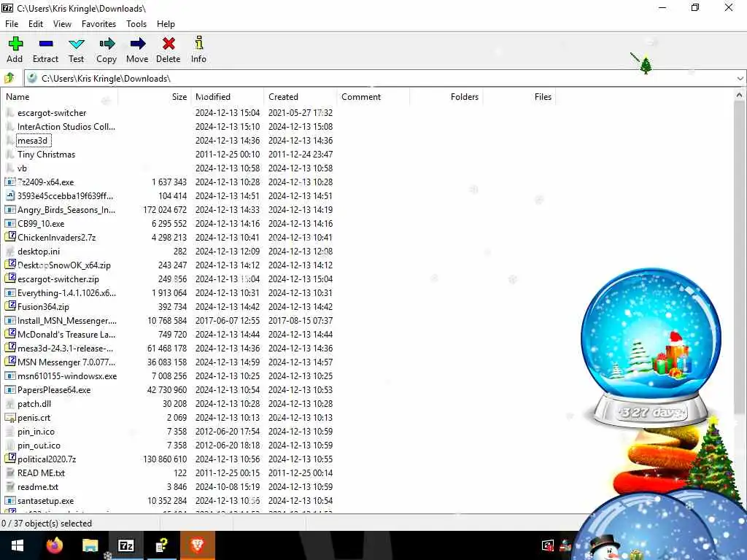Select the escargot-switcher folder icon
Screen dimensions: 747x560
tap(10, 113)
